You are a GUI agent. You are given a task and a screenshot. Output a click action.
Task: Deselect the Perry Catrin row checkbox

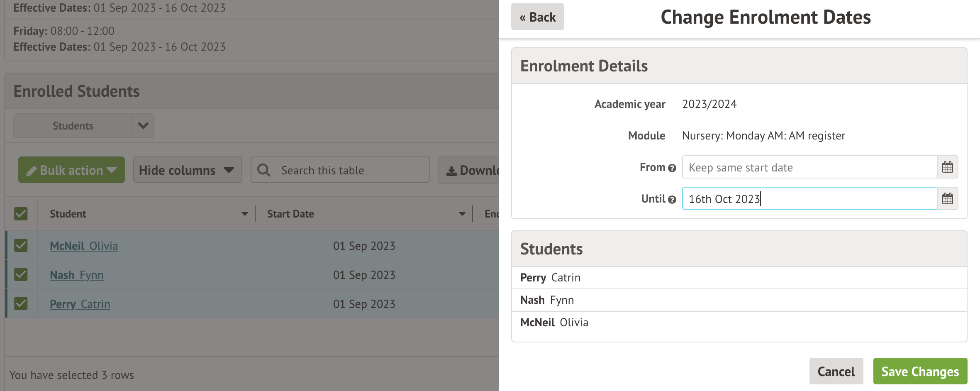pyautogui.click(x=21, y=304)
